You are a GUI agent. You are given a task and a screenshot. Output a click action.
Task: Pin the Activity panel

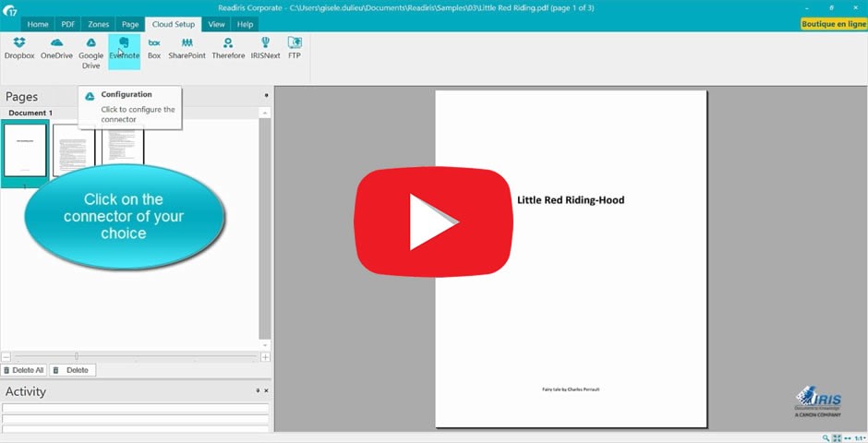coord(258,390)
